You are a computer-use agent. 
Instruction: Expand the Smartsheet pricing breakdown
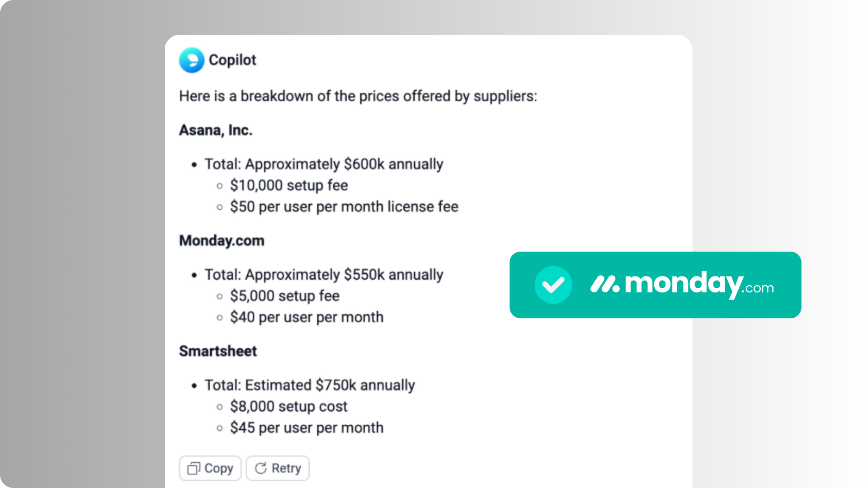pos(218,351)
